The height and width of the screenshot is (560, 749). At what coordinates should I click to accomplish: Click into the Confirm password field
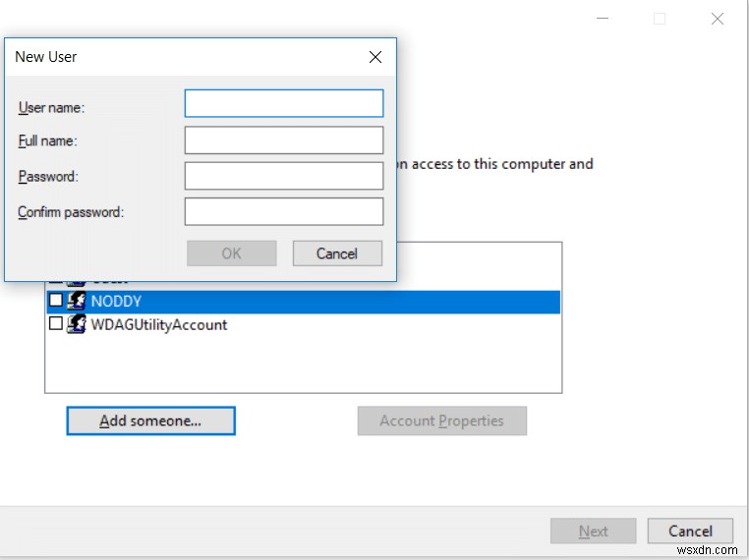(x=284, y=211)
